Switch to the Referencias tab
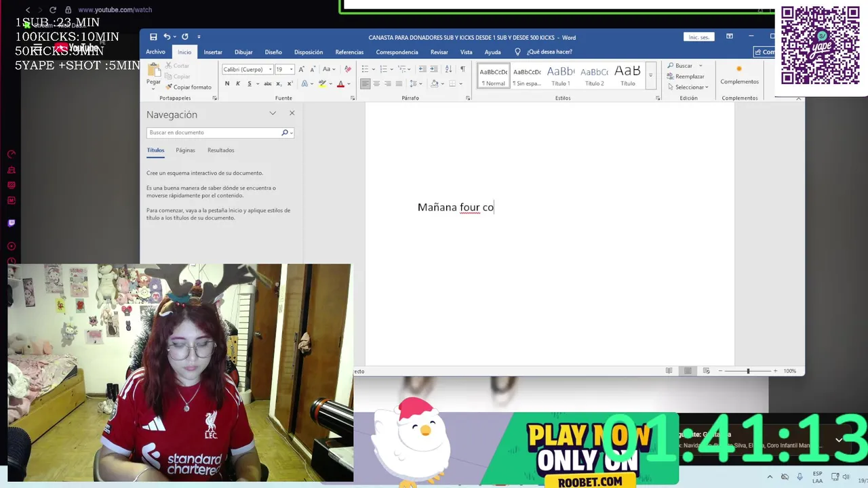The width and height of the screenshot is (868, 488). point(349,52)
